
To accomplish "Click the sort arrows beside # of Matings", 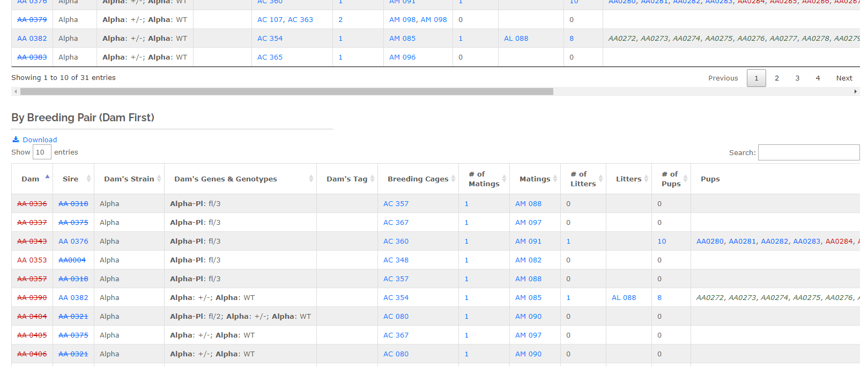I will pyautogui.click(x=504, y=179).
